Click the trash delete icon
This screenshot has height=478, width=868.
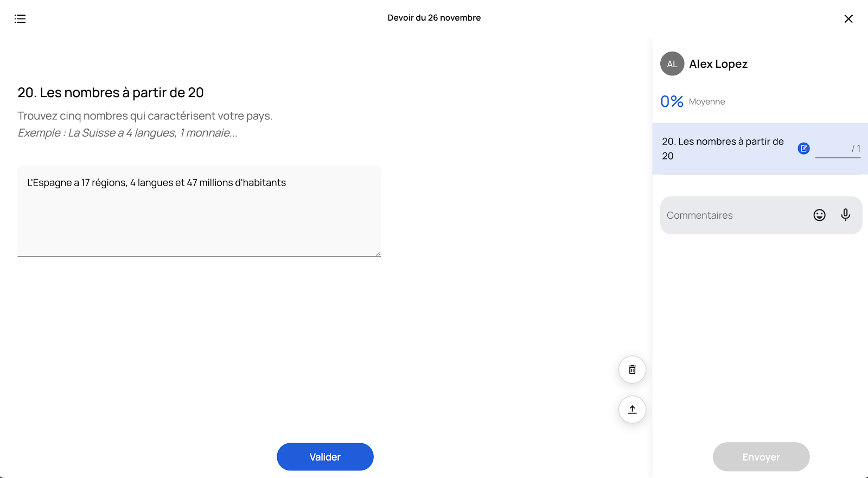(x=632, y=369)
